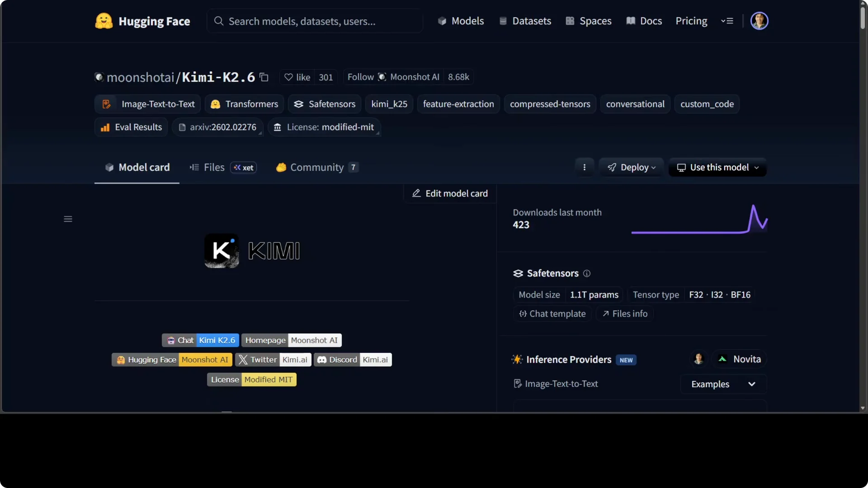The image size is (868, 488).
Task: Open the Files info link
Action: [x=625, y=314]
